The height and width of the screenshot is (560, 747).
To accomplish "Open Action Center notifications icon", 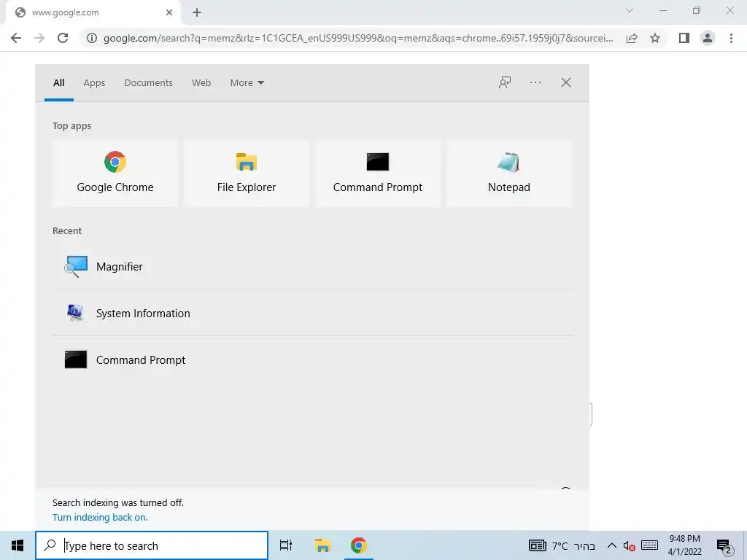I will click(724, 545).
